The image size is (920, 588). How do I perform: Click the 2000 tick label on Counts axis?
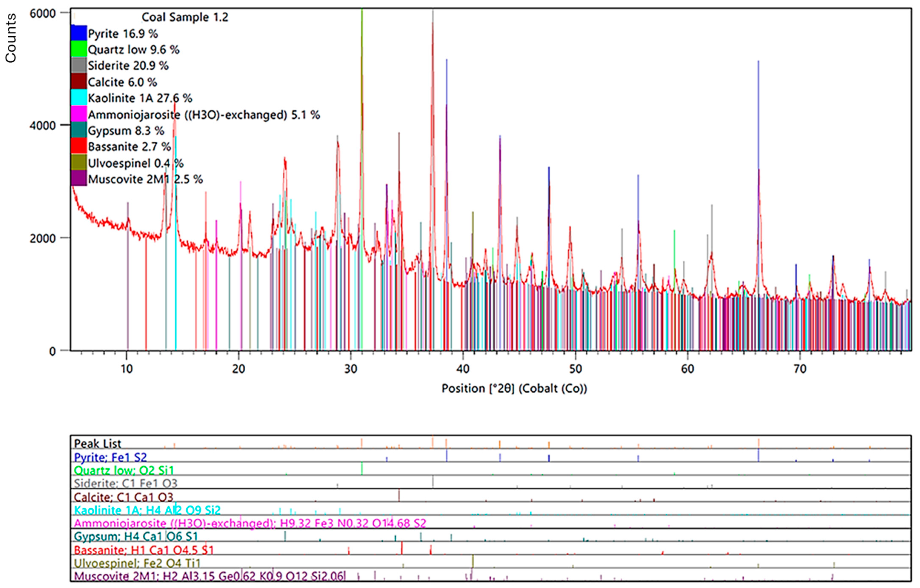[42, 238]
